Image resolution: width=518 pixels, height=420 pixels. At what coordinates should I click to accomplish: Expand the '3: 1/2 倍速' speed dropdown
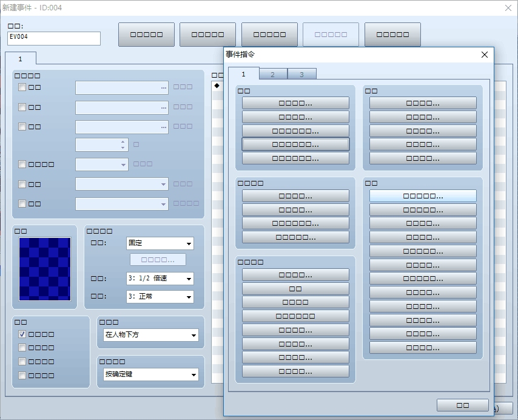tap(160, 279)
